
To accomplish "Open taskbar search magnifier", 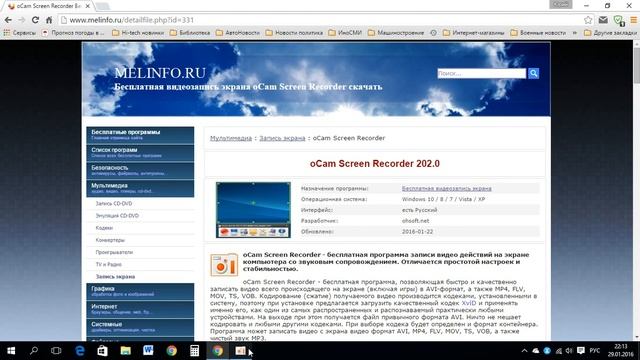I will [34, 351].
